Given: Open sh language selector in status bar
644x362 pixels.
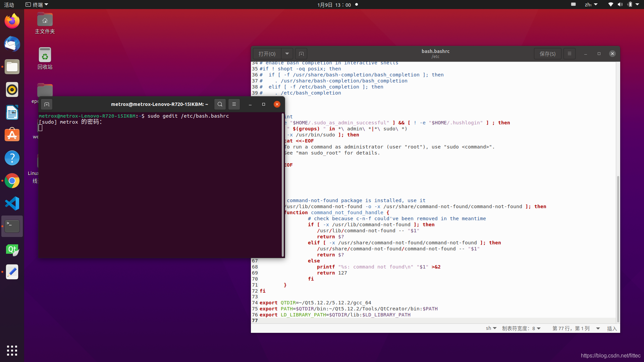Looking at the screenshot, I should coord(491,328).
